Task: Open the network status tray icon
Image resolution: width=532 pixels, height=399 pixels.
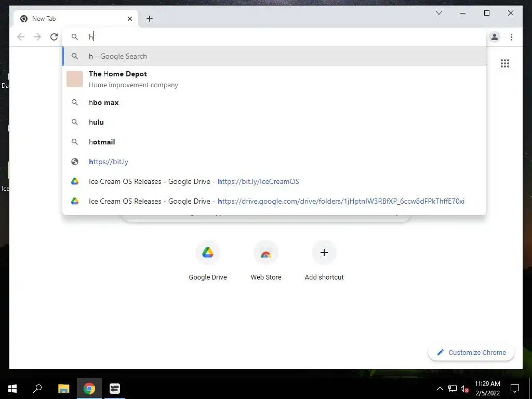Action: click(453, 389)
